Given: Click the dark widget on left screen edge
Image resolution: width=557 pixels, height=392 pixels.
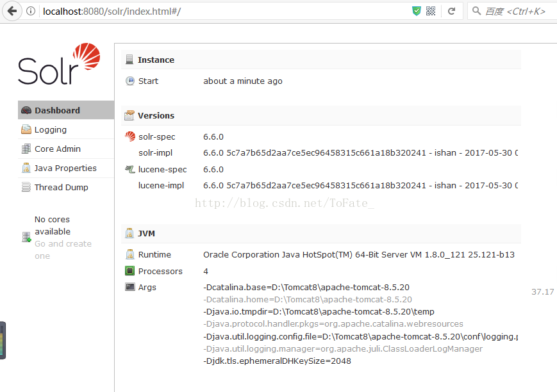Looking at the screenshot, I should click(x=3, y=340).
